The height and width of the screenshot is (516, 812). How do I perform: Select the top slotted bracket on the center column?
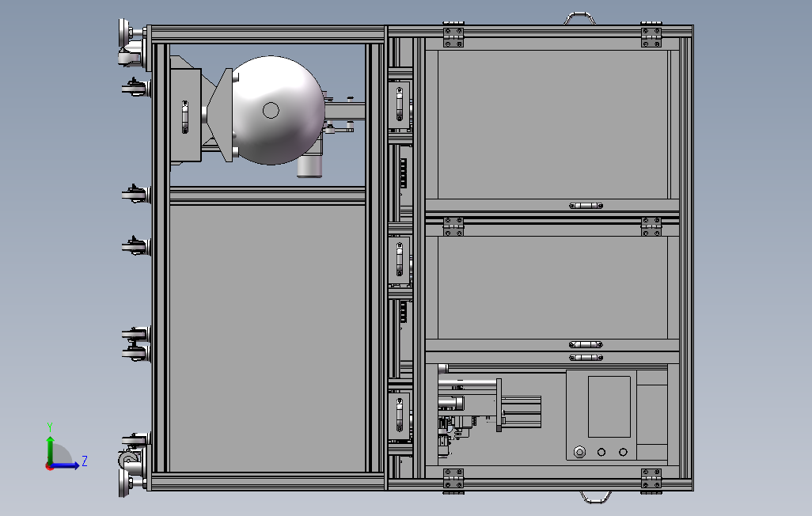pos(399,104)
